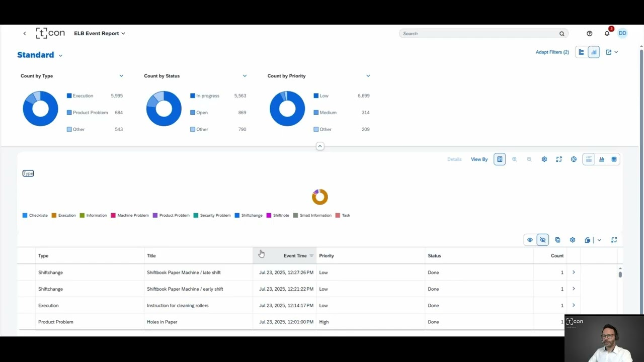Open the View By menu

[x=478, y=159]
